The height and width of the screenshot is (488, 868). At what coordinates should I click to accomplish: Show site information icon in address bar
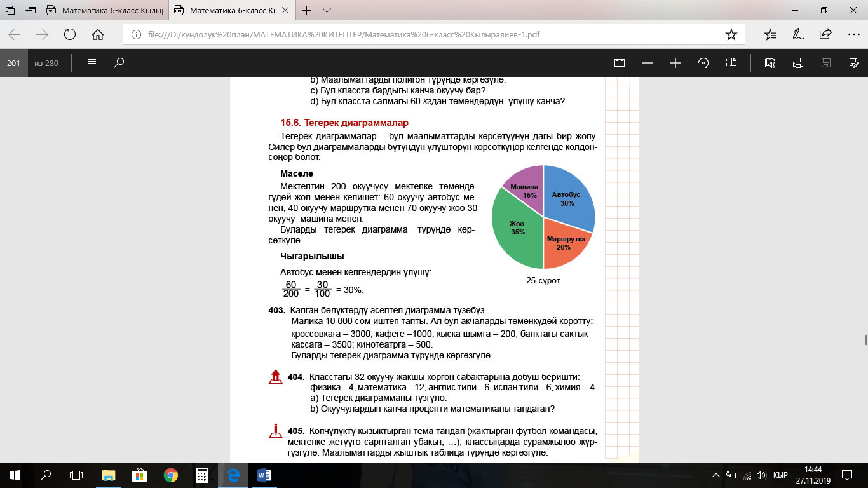[135, 34]
